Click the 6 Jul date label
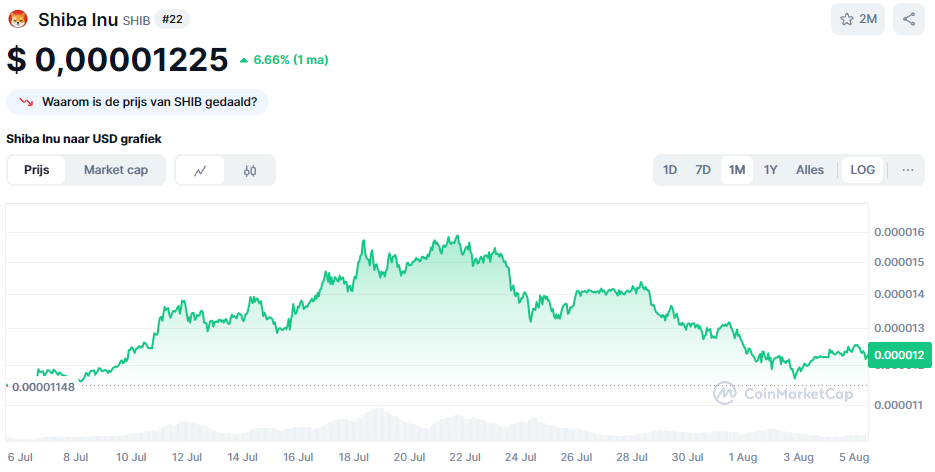This screenshot has width=935, height=472. coord(20,457)
